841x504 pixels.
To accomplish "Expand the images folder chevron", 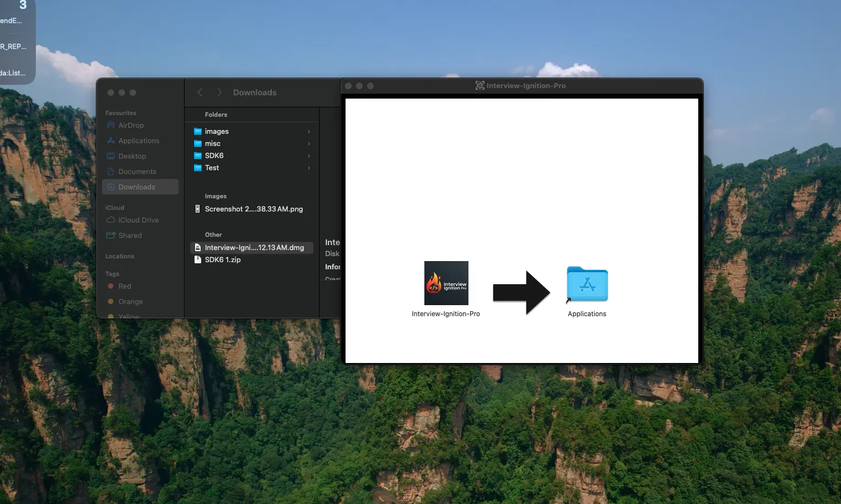I will pos(309,131).
